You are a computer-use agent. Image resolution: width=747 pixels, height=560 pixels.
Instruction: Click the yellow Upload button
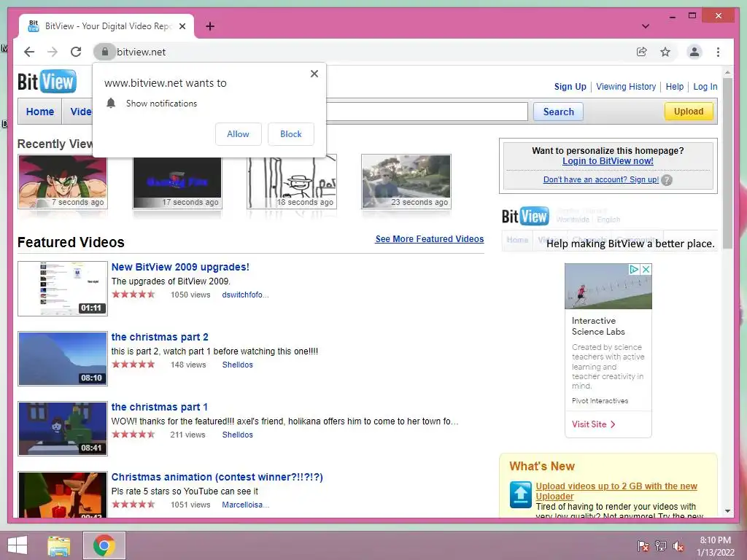tap(689, 112)
